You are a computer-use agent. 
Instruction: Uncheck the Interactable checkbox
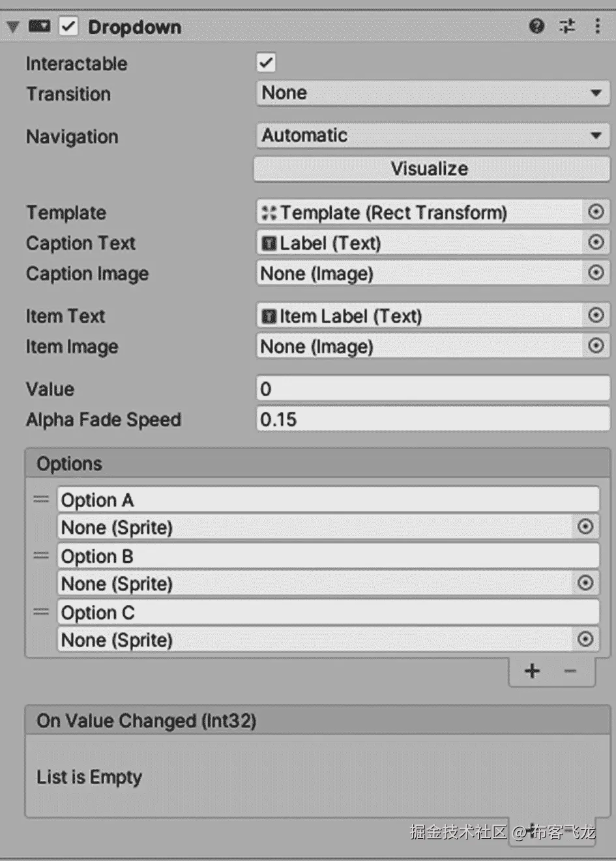click(266, 63)
